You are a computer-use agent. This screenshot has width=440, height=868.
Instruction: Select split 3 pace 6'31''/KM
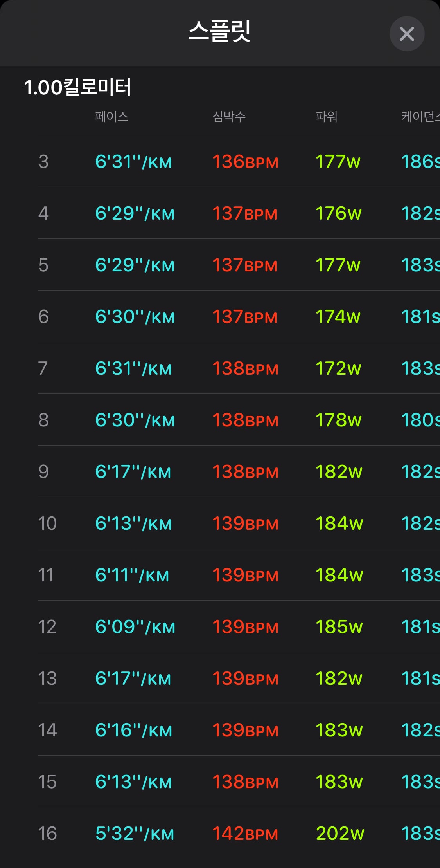pos(133,161)
